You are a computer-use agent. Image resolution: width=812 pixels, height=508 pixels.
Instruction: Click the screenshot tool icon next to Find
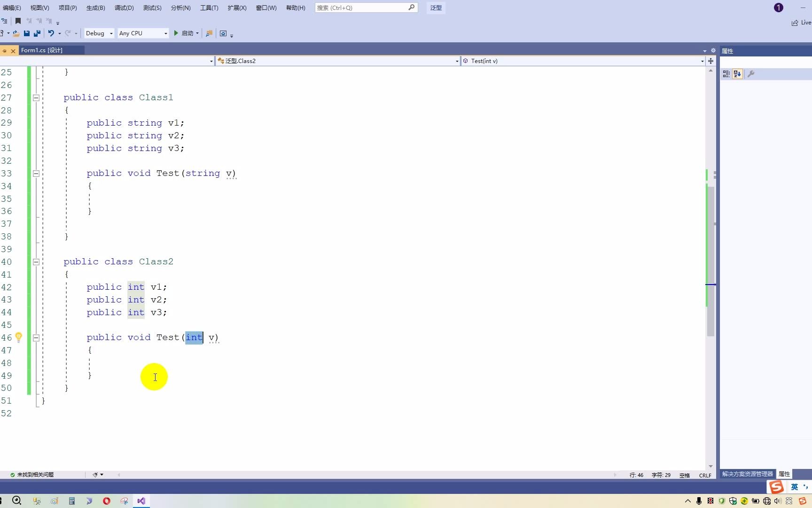(x=223, y=33)
